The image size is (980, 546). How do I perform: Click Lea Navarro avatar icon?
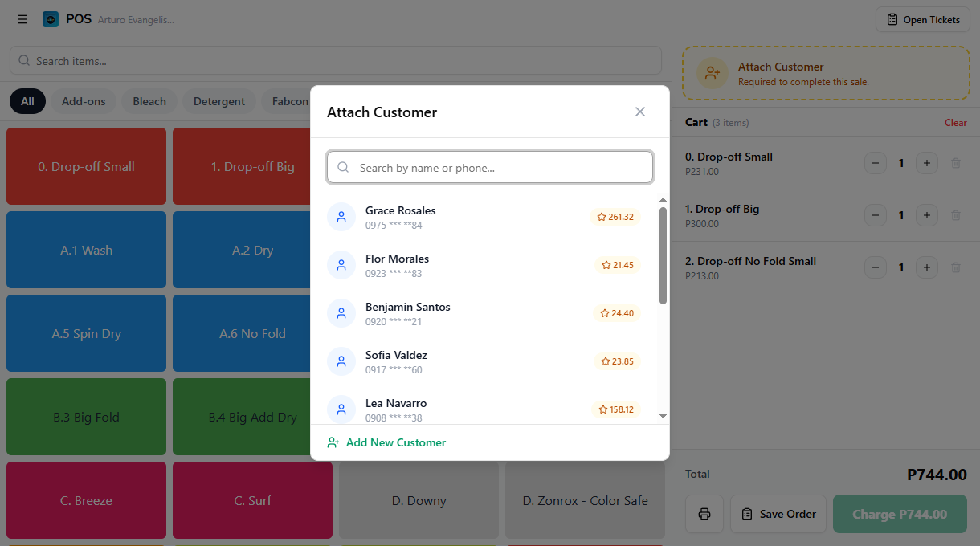[x=341, y=409]
